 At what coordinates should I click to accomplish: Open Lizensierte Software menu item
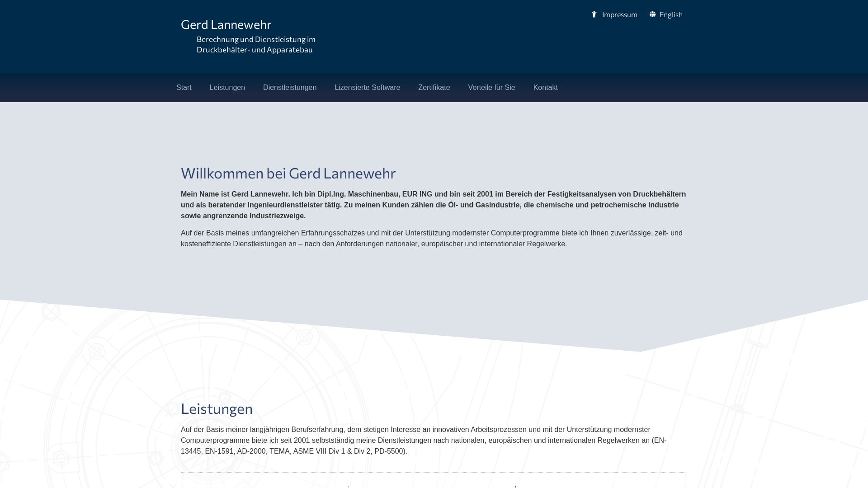(x=368, y=88)
